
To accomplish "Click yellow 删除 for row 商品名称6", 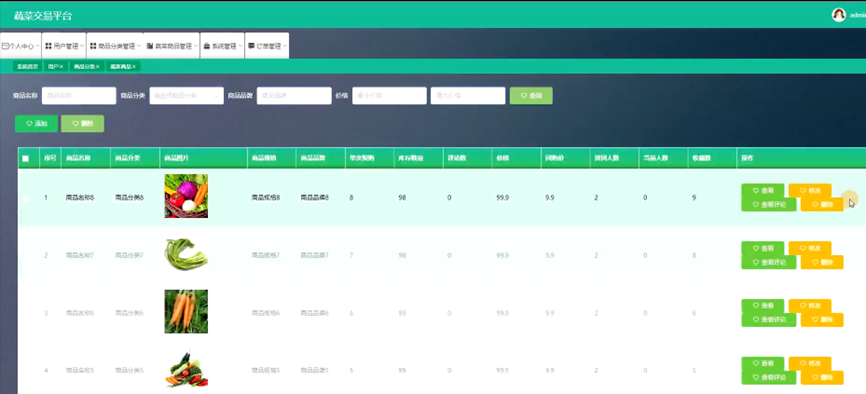I will point(822,320).
